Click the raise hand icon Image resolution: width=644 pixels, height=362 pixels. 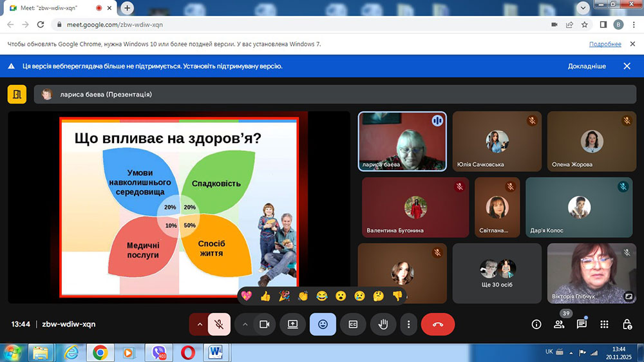383,325
